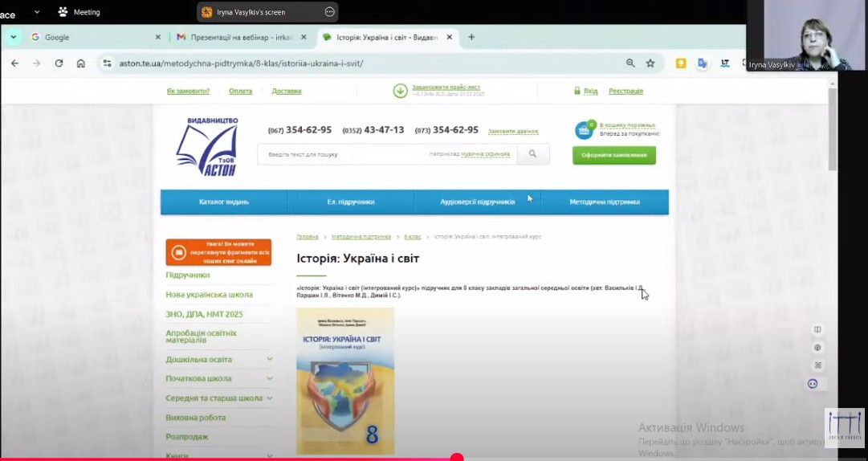Open the Аудіоверсії підручників menu item

pyautogui.click(x=477, y=202)
